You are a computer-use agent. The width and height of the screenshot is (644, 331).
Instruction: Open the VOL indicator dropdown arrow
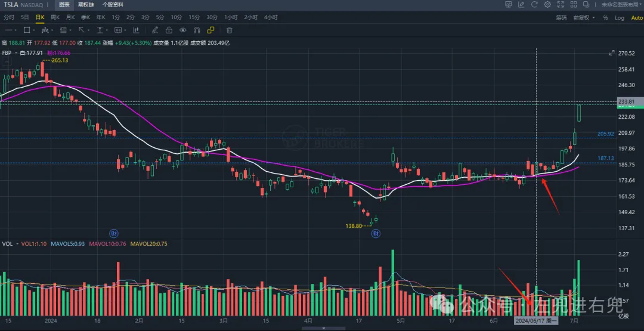[17, 243]
